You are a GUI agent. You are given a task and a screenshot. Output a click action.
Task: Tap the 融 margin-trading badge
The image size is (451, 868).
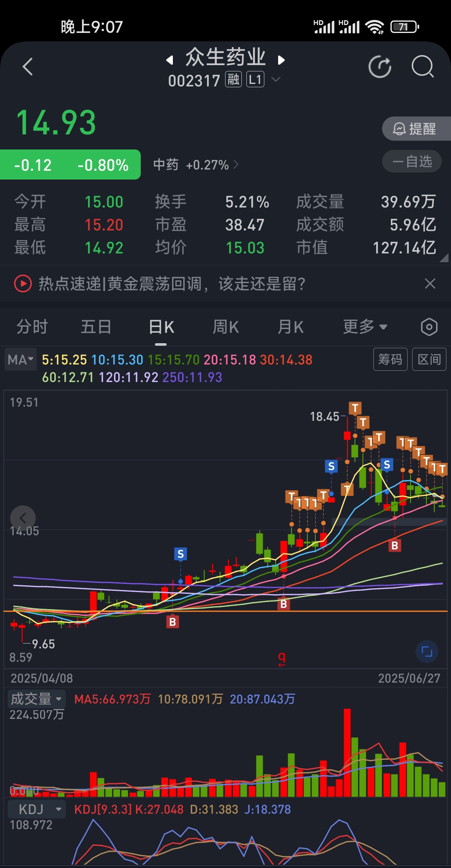click(233, 79)
